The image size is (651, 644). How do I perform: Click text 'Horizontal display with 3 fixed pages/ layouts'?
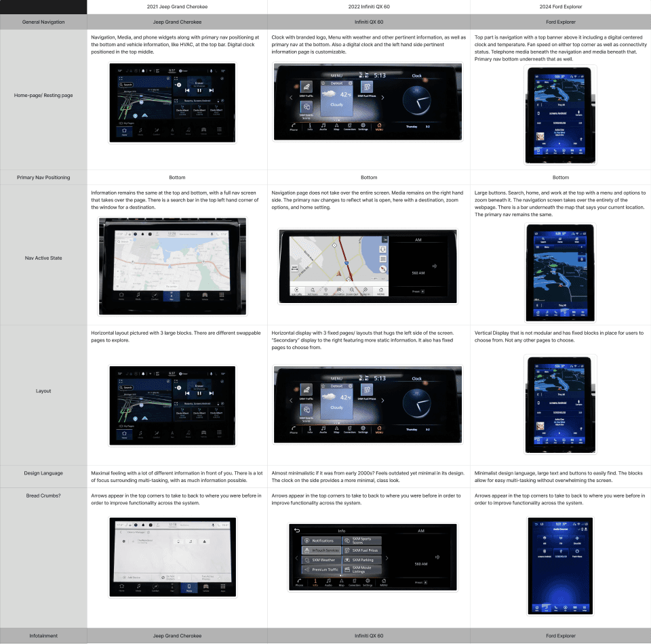click(x=322, y=333)
